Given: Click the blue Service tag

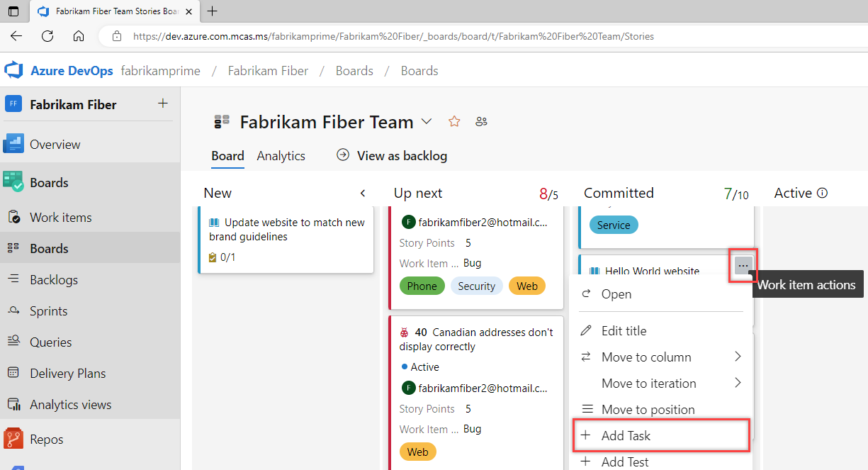Looking at the screenshot, I should pos(614,225).
